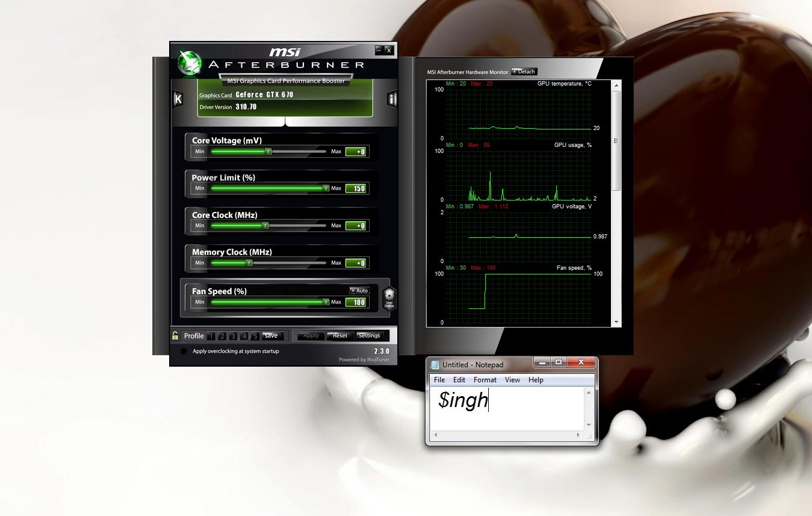Click the Memory Clock value field
The height and width of the screenshot is (516, 812).
[x=356, y=263]
